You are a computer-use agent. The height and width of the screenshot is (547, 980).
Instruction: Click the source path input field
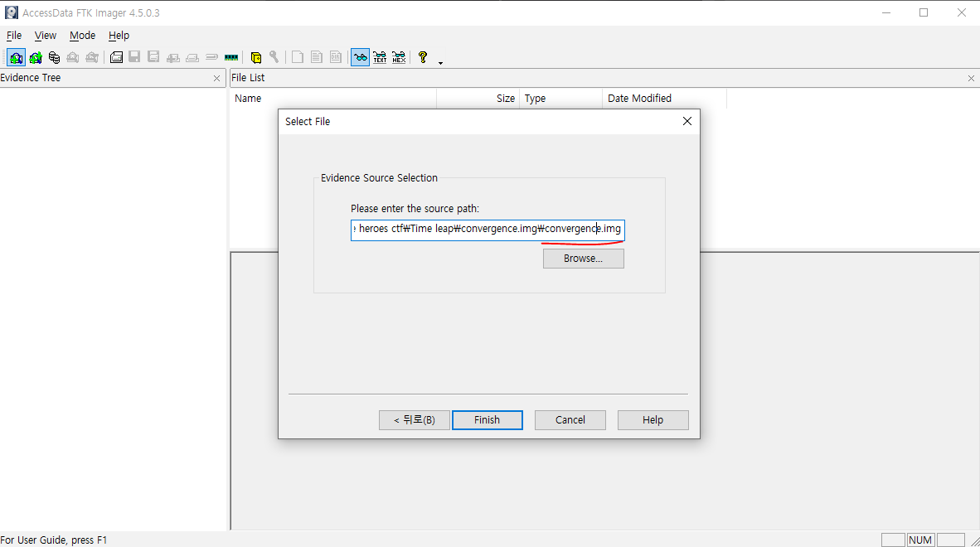coord(488,230)
